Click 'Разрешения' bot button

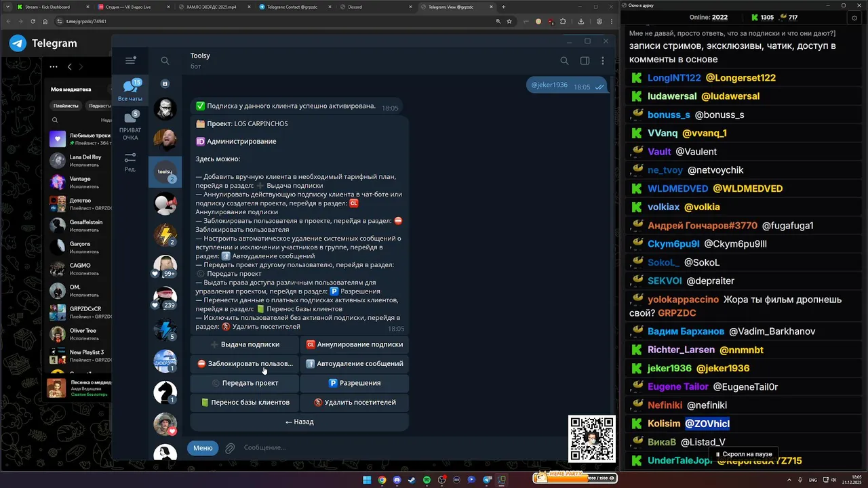point(355,383)
